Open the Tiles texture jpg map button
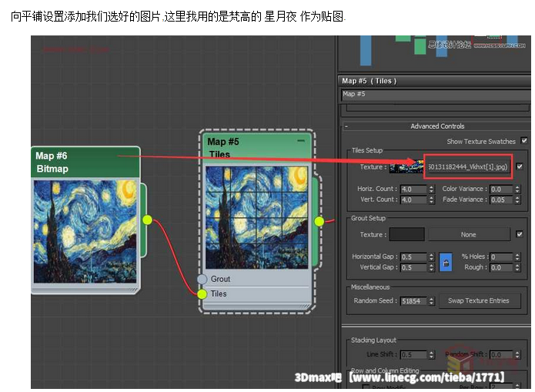The image size is (535, 392). (468, 166)
